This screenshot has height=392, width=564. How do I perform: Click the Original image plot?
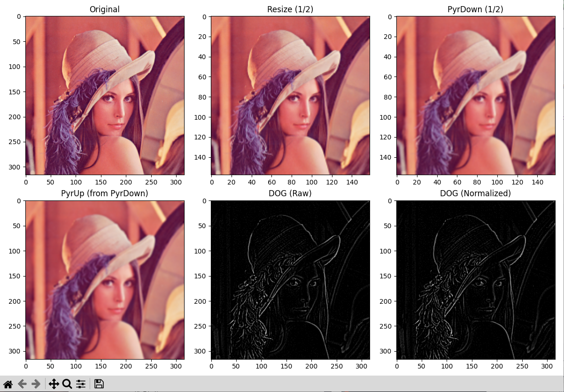click(x=105, y=95)
